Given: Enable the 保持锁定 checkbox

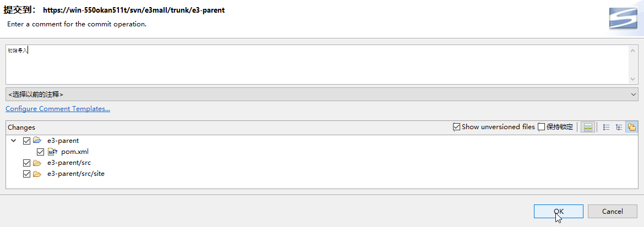Looking at the screenshot, I should 542,127.
